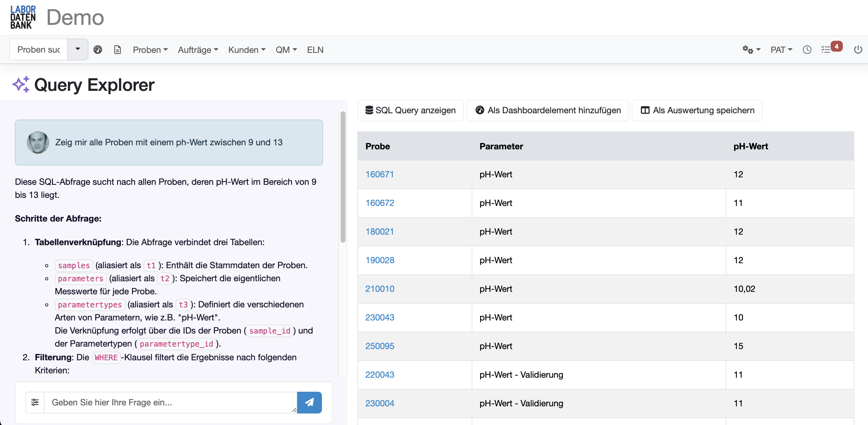Click Als Dashboardelement hinzufügen button
Screen dimensions: 868x425
548,110
